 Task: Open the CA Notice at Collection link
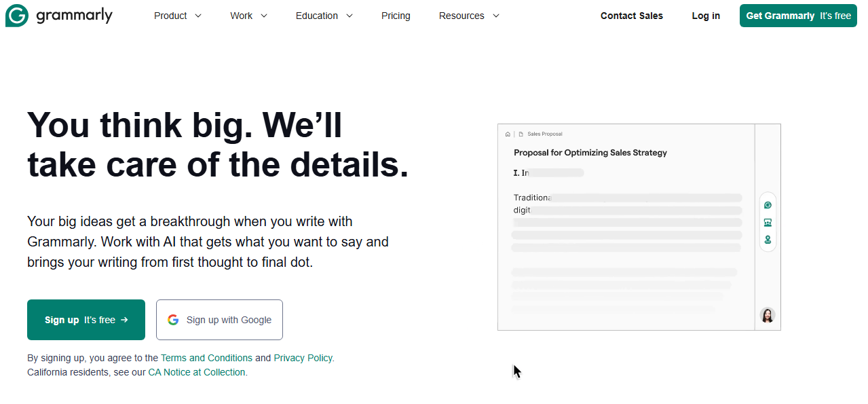[x=197, y=372]
